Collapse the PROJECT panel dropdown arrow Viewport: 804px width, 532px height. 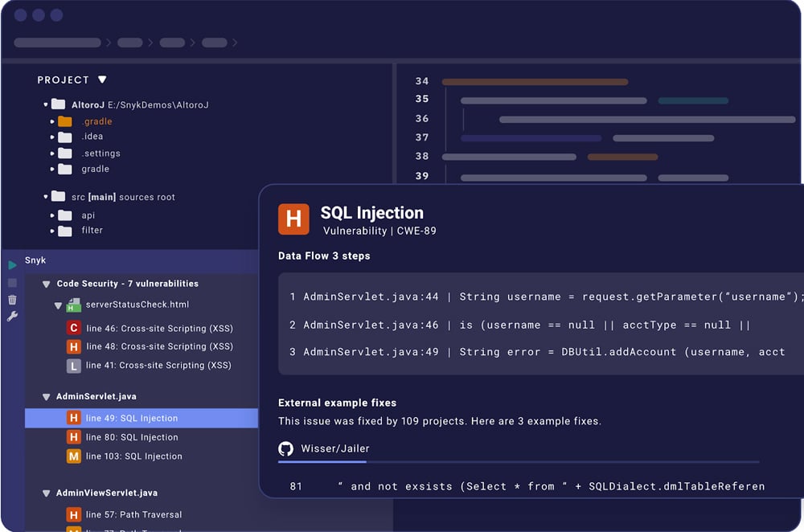coord(102,80)
